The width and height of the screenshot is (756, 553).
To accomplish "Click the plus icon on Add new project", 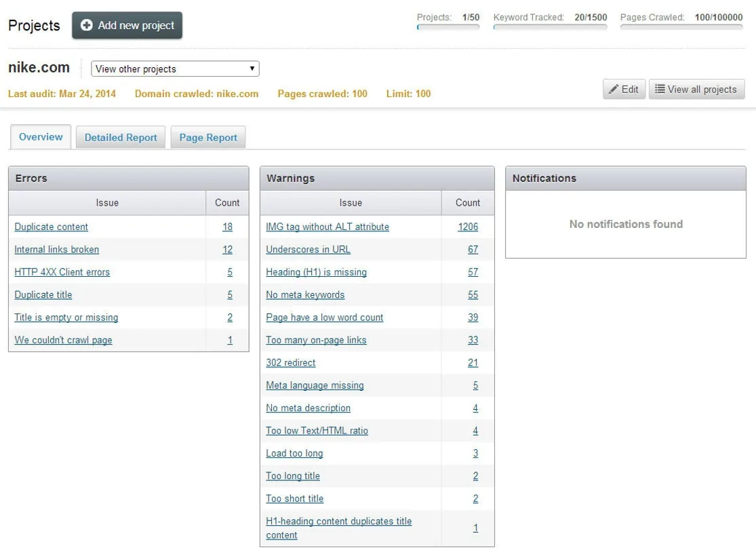I will 86,25.
